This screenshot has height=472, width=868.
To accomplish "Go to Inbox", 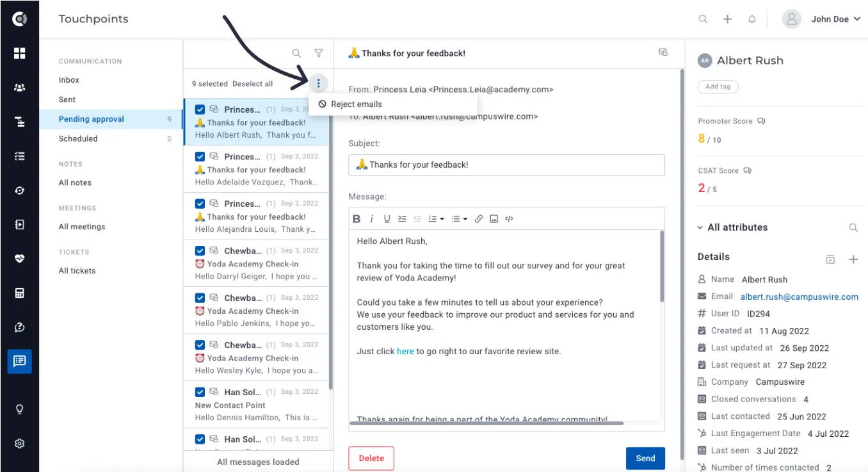I will pyautogui.click(x=69, y=80).
